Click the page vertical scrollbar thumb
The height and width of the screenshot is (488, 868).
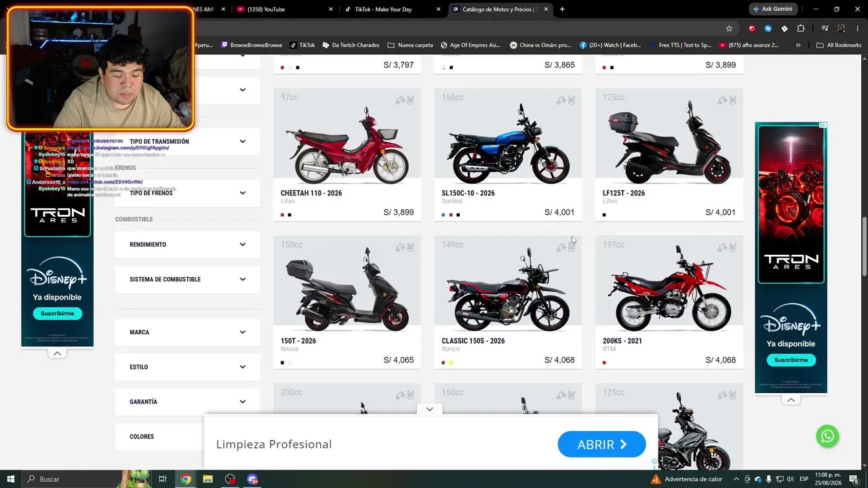(865, 245)
